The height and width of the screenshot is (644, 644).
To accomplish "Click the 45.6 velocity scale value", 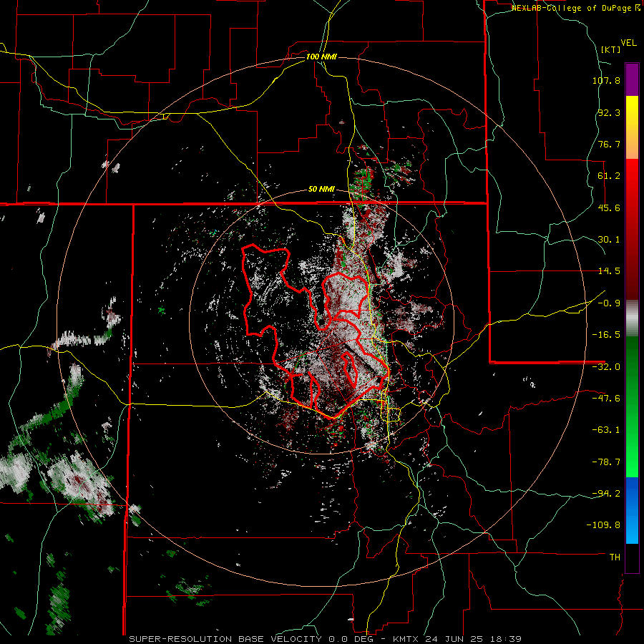I will (x=609, y=208).
